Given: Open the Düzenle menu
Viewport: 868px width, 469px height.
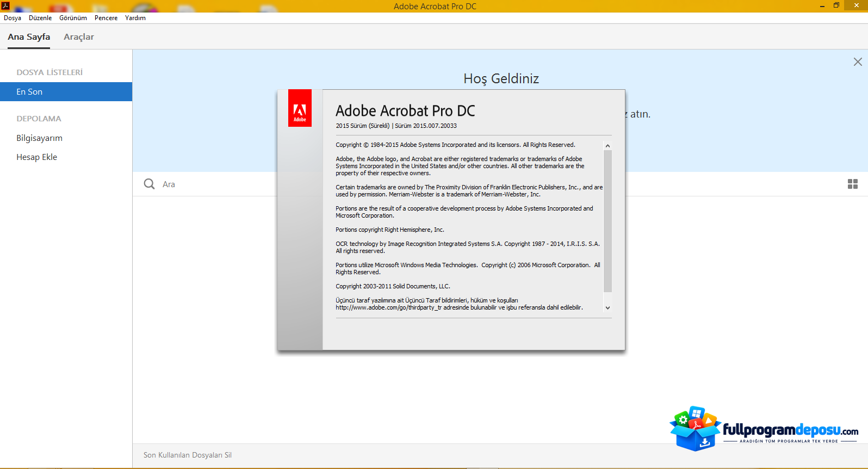Looking at the screenshot, I should click(40, 18).
